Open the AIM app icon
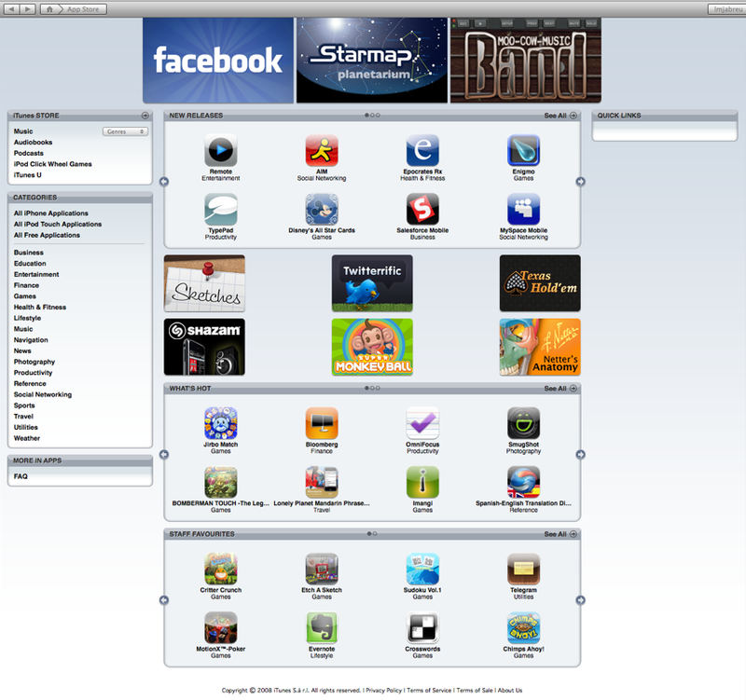The height and width of the screenshot is (700, 746). pos(322,150)
